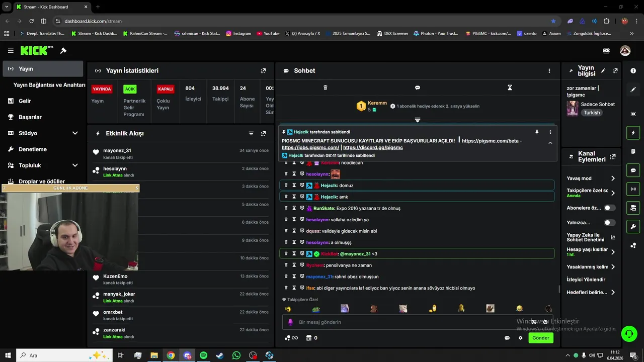Pop out the Kanal Eylemleri panel
The height and width of the screenshot is (362, 644).
tap(612, 156)
